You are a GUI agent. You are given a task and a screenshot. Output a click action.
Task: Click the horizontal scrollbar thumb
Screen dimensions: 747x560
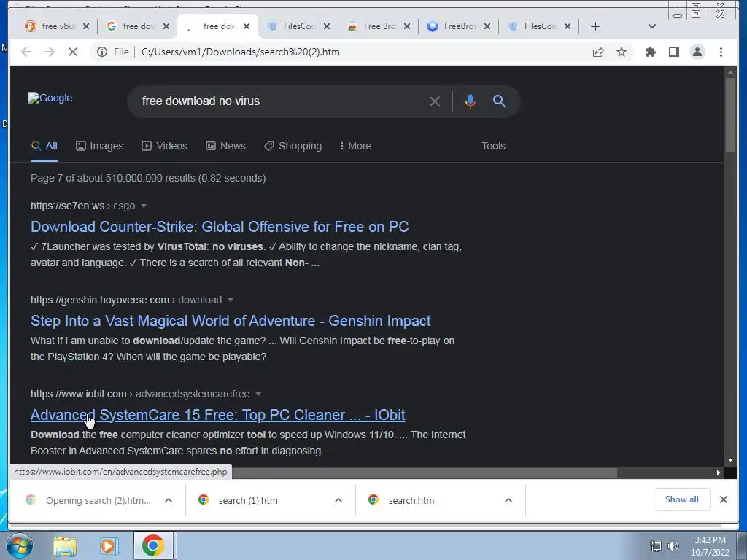click(424, 472)
